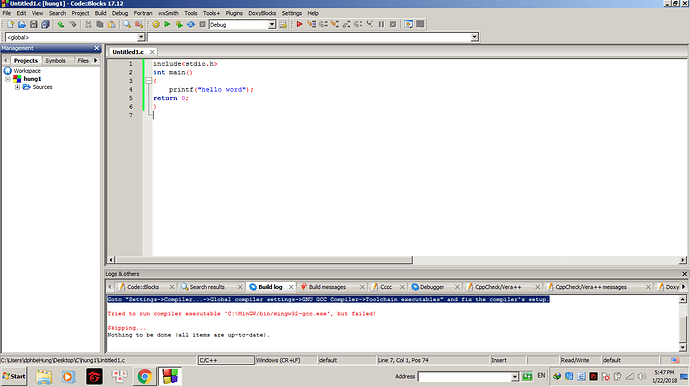Image resolution: width=690 pixels, height=387 pixels.
Task: Click the Save all files icon
Action: click(45, 25)
